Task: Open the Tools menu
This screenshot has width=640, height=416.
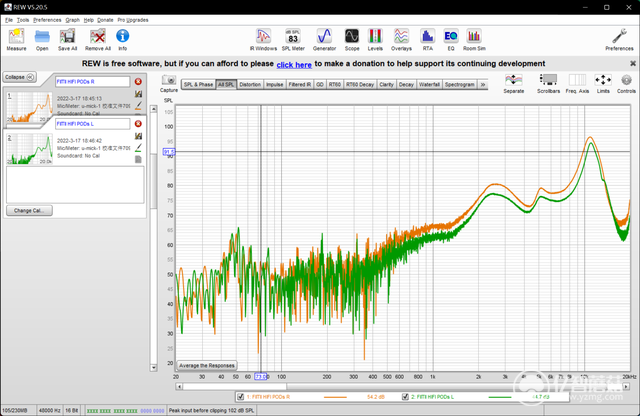Action: coord(23,20)
